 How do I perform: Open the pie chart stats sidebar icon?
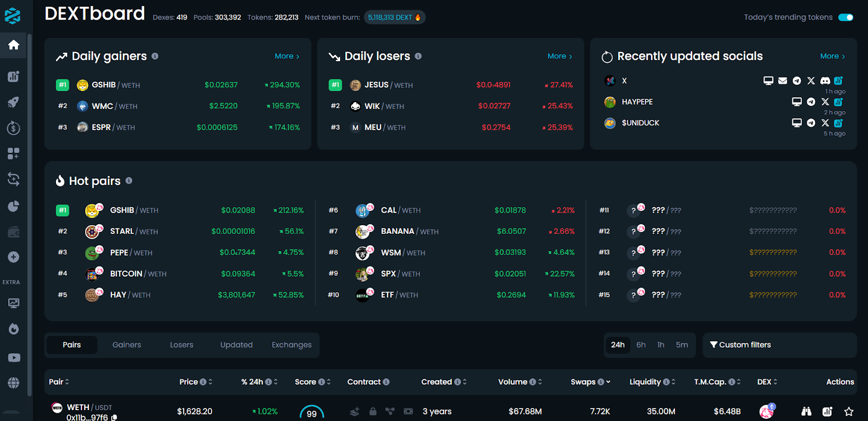pyautogui.click(x=14, y=206)
